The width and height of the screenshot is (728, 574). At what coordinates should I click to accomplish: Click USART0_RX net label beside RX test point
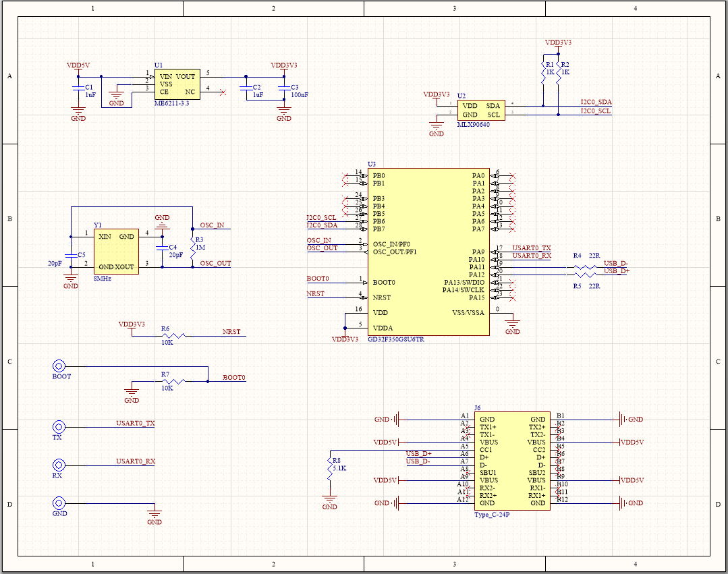tap(136, 461)
